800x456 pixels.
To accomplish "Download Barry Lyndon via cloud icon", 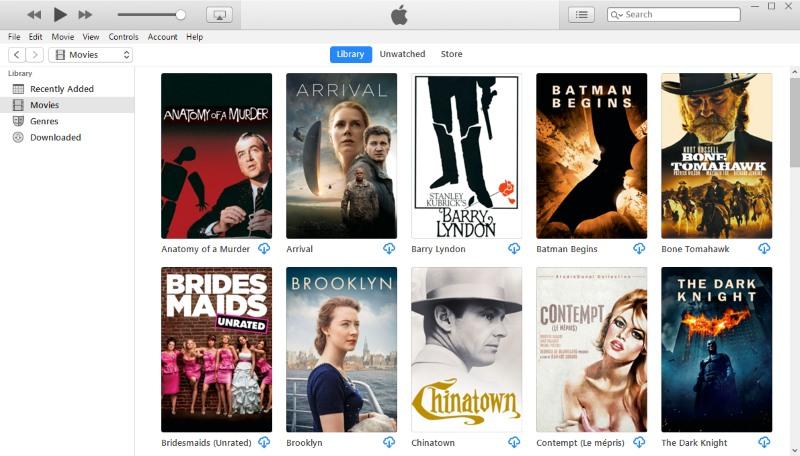I will point(514,248).
